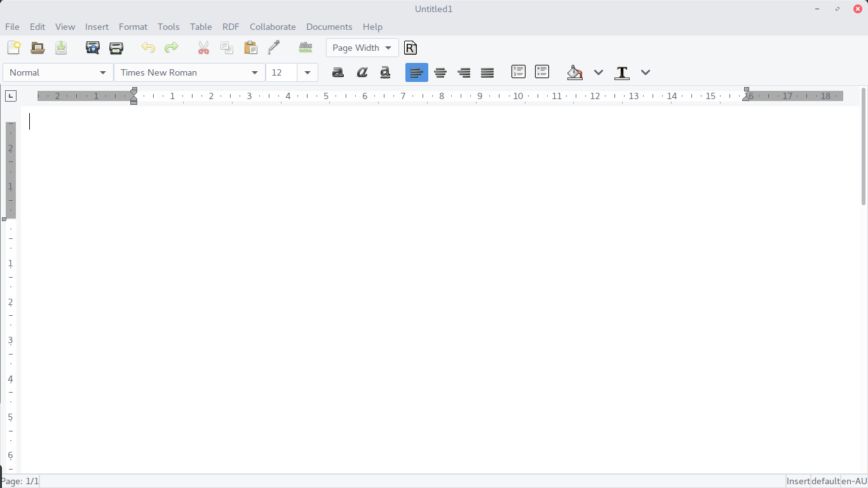
Task: Open the Normal paragraph style dropdown
Action: (58, 72)
